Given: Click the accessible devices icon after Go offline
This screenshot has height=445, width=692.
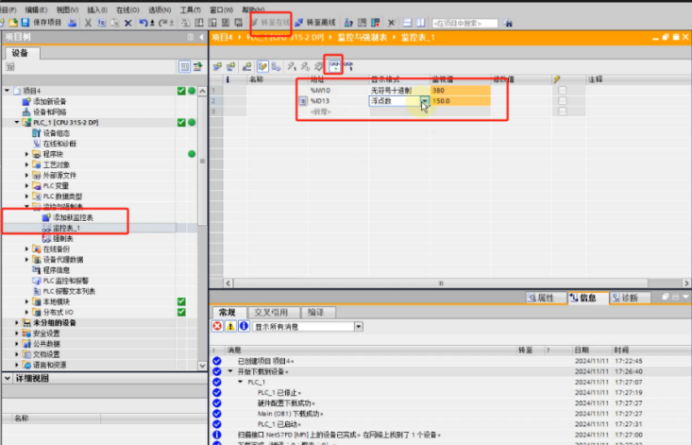Looking at the screenshot, I should [x=349, y=23].
